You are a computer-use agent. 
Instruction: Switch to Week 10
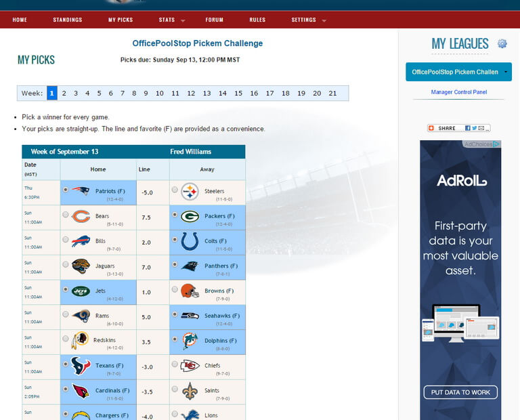[x=160, y=93]
